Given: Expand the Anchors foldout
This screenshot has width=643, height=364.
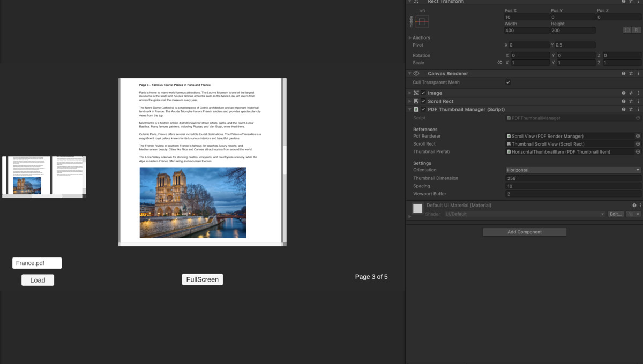Looking at the screenshot, I should pyautogui.click(x=410, y=38).
